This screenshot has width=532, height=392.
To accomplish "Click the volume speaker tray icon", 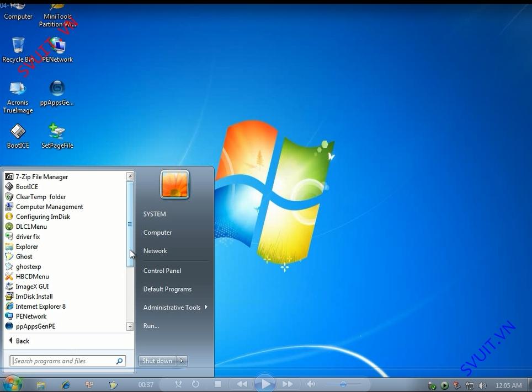I will [x=482, y=385].
